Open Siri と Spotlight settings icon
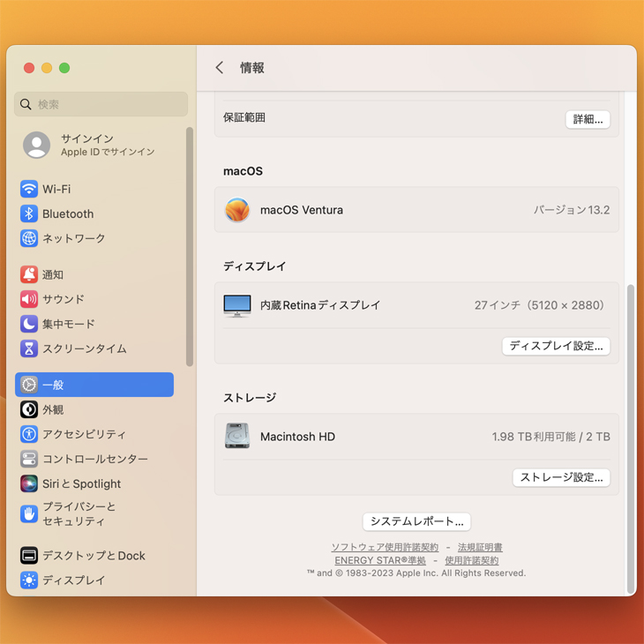The image size is (644, 644). [29, 484]
